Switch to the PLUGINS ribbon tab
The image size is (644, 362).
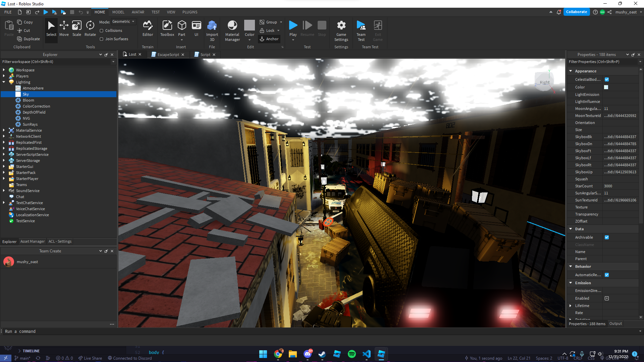[x=190, y=12]
